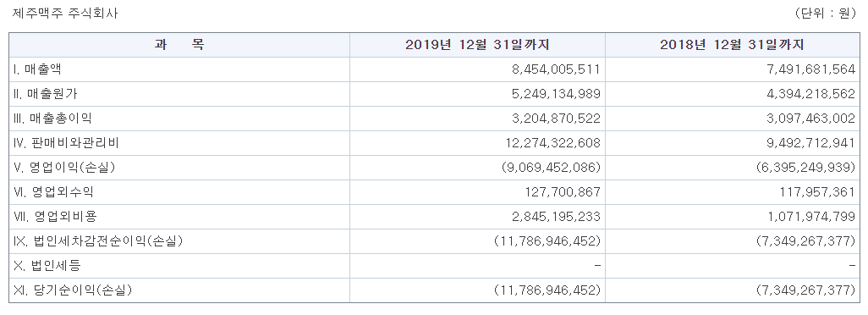868x315 pixels.
Task: Click value (6,395,249,939)
Action: (806, 167)
